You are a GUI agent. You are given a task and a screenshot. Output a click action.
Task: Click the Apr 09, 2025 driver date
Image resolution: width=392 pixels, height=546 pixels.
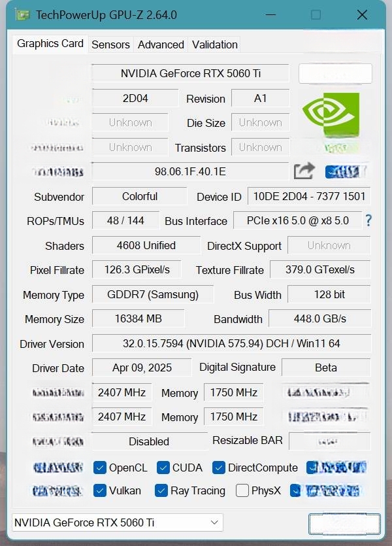tap(142, 367)
